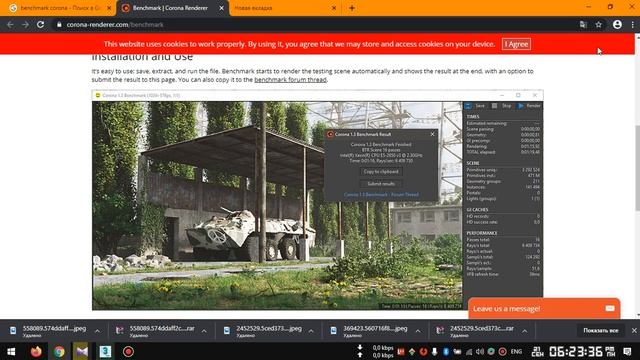Click the first 558089.574ddaff jpeg file icon
Screen dimensions: 640x360
pyautogui.click(x=13, y=331)
